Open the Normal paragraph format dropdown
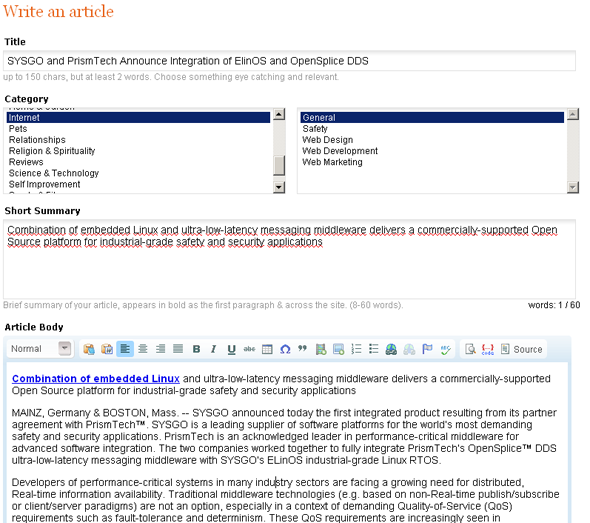Viewport: 590px width, 523px height. tap(40, 349)
